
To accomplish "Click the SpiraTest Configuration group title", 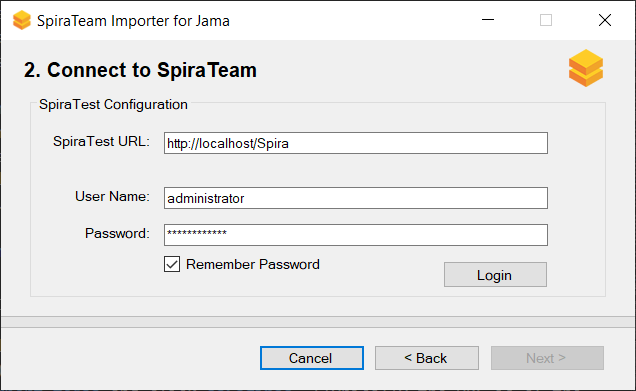I will click(113, 105).
